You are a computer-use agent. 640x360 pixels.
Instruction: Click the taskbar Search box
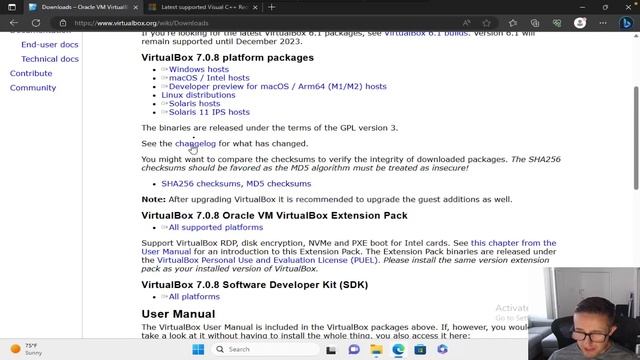tap(266, 349)
